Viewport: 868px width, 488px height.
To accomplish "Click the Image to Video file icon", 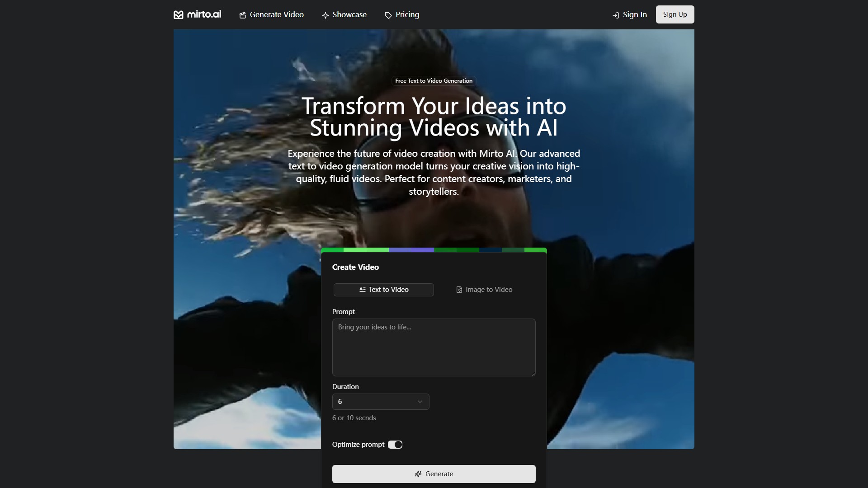I will click(x=459, y=290).
